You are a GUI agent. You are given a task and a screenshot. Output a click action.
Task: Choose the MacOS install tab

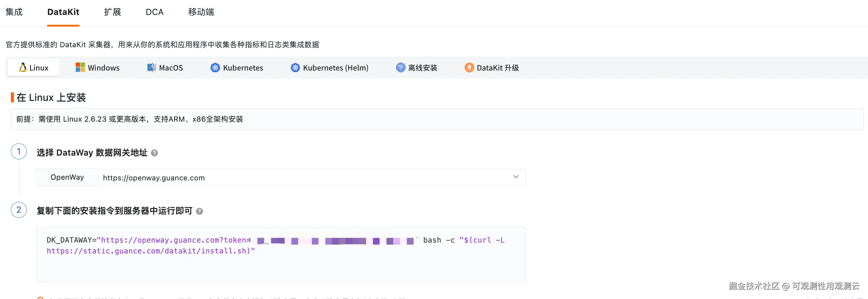165,68
